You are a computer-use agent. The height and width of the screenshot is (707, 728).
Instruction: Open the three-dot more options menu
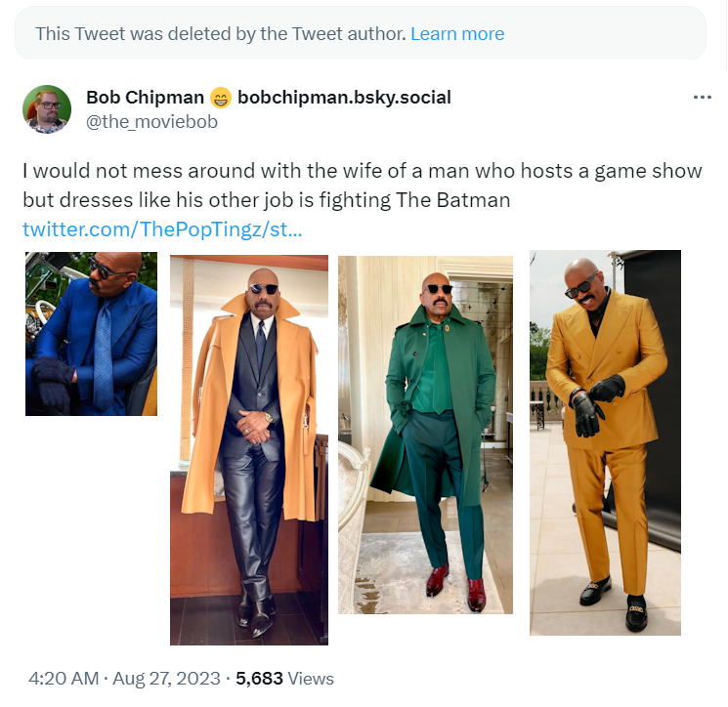coord(702,98)
